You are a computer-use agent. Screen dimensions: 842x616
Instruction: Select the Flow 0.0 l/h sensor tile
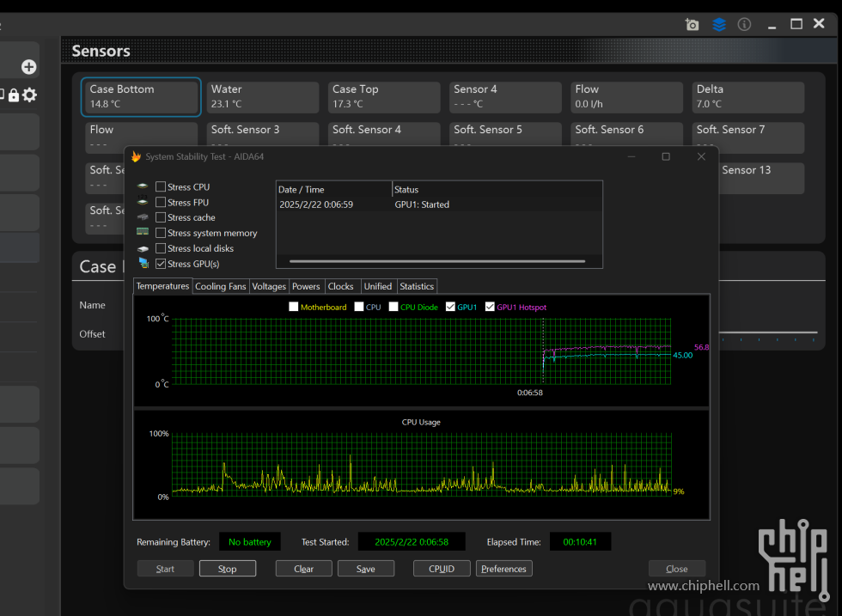626,97
